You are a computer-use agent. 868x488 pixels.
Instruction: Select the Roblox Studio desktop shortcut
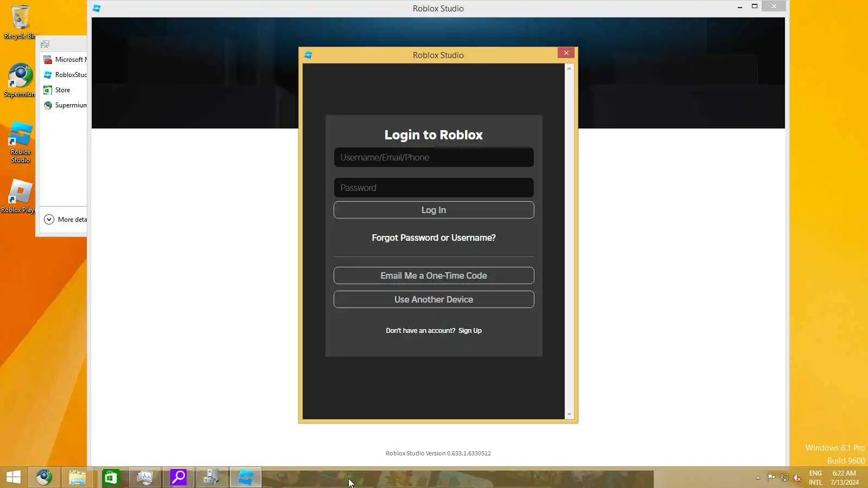[x=20, y=142]
